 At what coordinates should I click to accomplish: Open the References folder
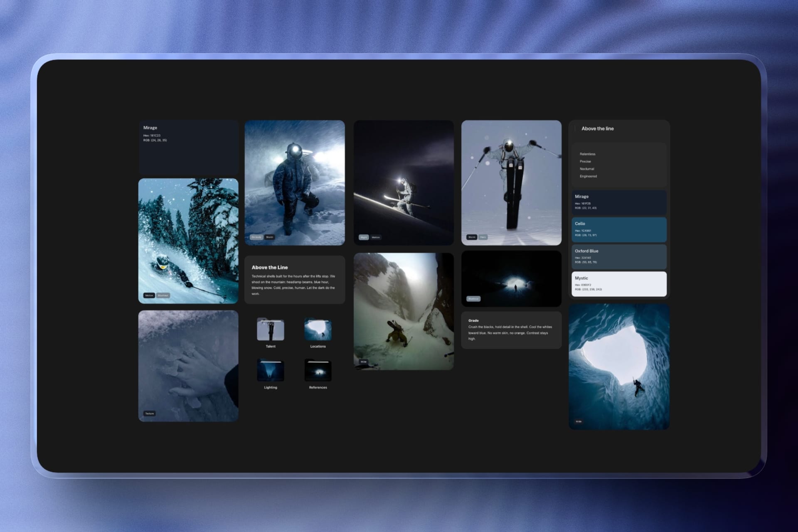[x=318, y=374]
